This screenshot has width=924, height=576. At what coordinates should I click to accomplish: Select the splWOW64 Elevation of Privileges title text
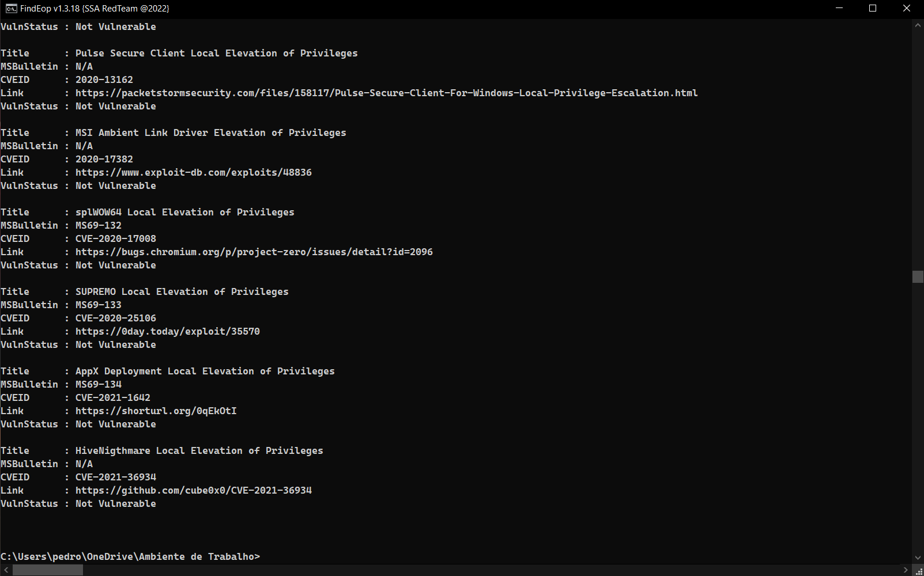pyautogui.click(x=184, y=212)
